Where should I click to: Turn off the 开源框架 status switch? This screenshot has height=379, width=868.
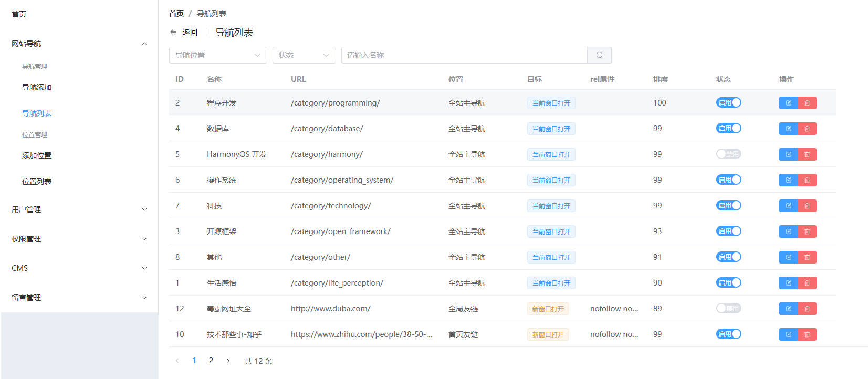tap(729, 231)
